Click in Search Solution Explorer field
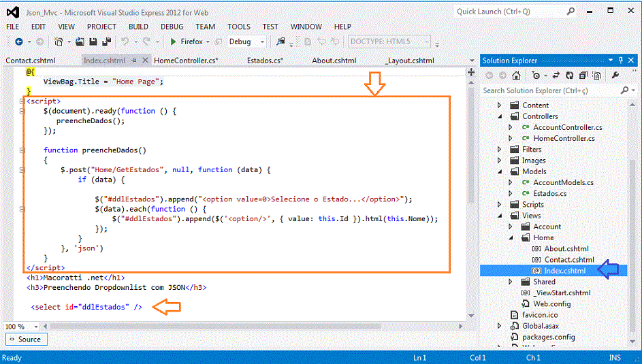642x364 pixels. tap(551, 90)
